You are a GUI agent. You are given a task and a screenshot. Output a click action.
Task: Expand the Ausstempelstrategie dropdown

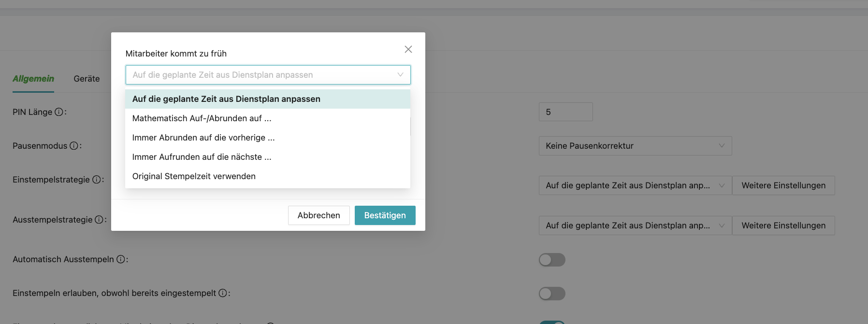pos(635,225)
